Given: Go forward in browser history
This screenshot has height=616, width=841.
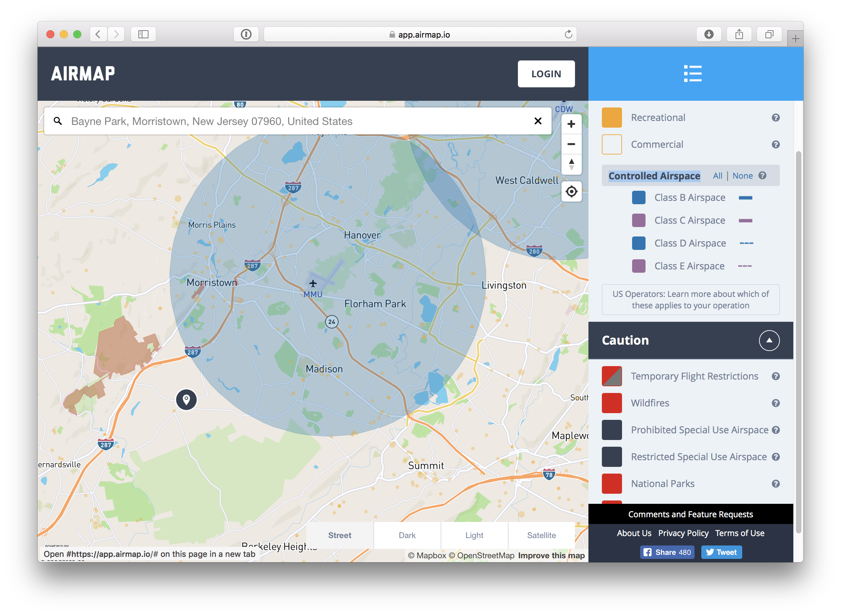Looking at the screenshot, I should pyautogui.click(x=116, y=34).
